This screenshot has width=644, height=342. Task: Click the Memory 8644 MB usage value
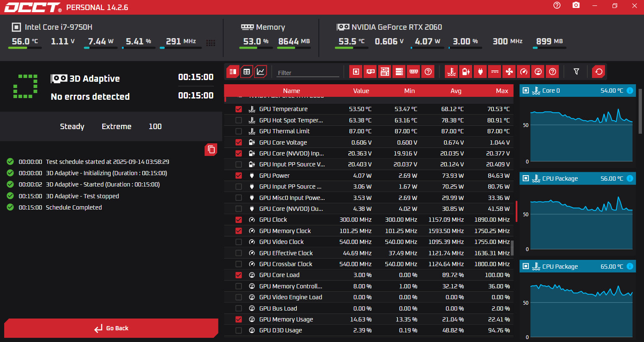pos(294,41)
